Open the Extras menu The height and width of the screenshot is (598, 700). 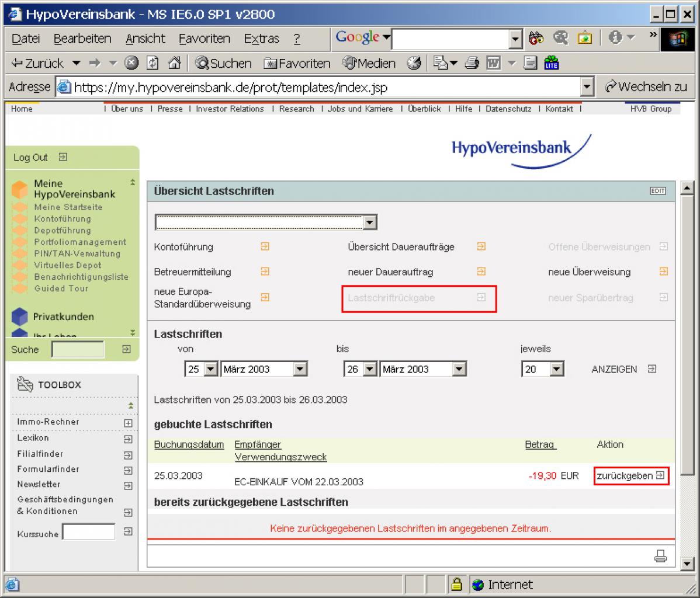(x=261, y=39)
